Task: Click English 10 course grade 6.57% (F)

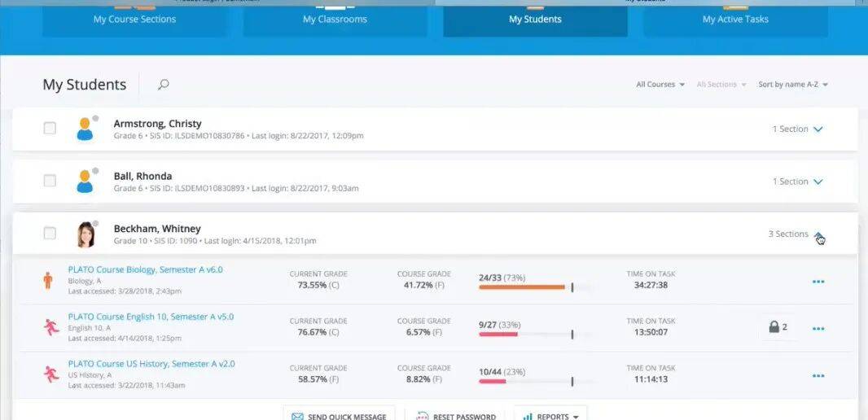Action: tap(423, 332)
